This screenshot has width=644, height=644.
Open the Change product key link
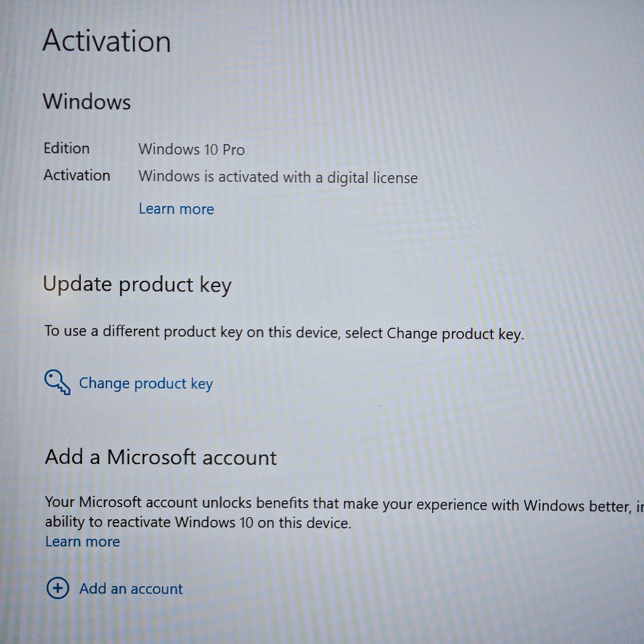[146, 384]
